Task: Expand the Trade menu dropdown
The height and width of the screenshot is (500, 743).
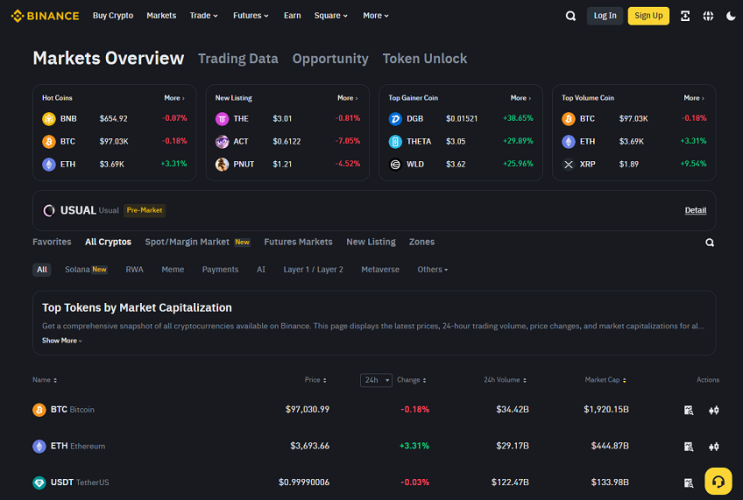Action: coord(204,16)
